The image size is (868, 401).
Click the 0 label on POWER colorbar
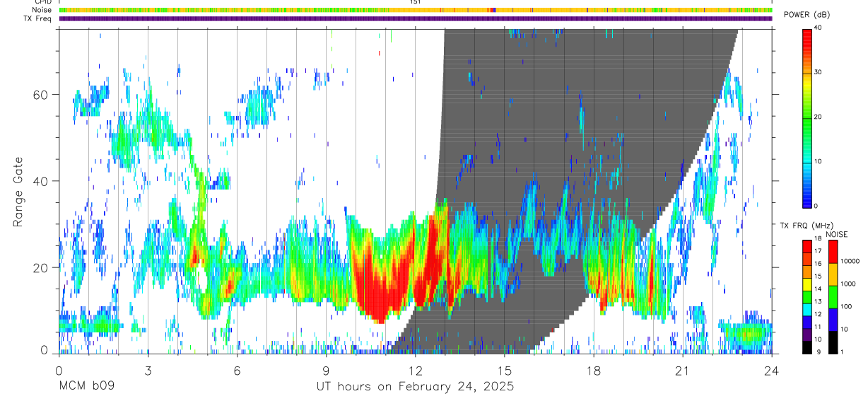point(816,206)
